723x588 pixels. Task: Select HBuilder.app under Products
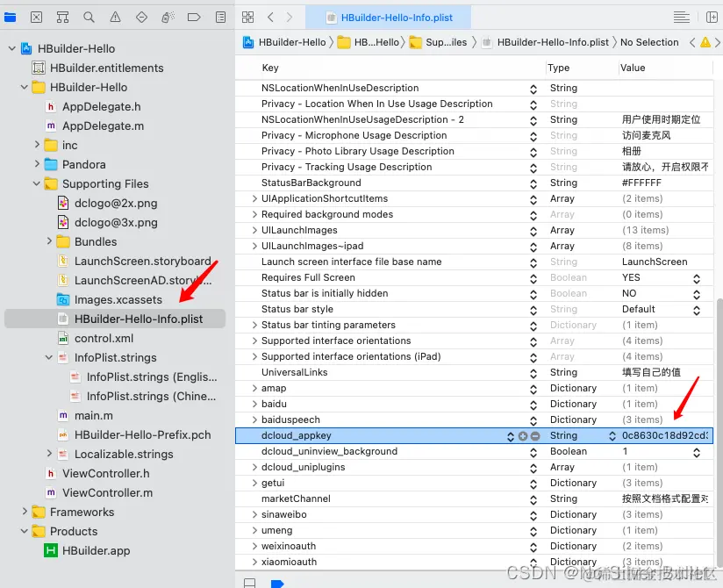tap(96, 550)
